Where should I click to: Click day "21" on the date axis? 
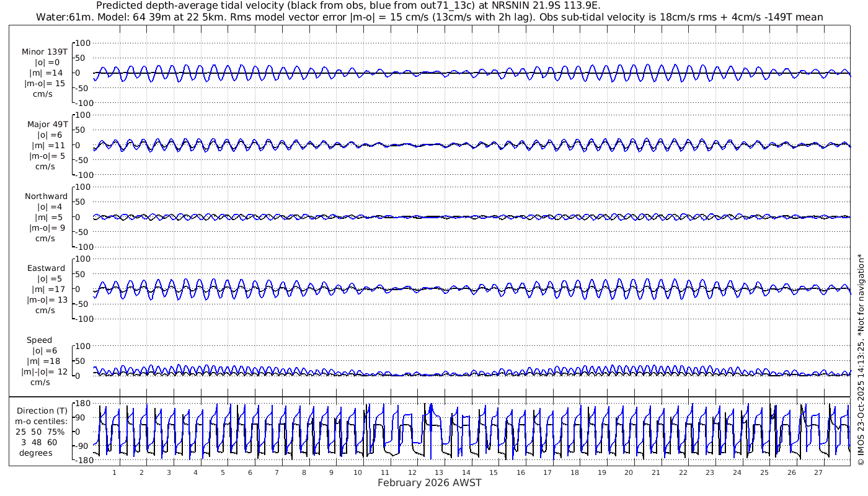coord(656,472)
